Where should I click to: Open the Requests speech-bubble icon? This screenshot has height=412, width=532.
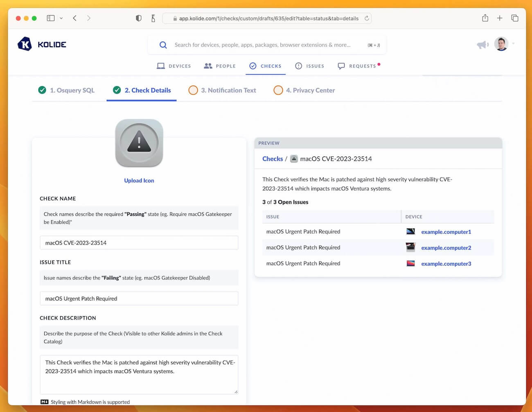click(341, 66)
